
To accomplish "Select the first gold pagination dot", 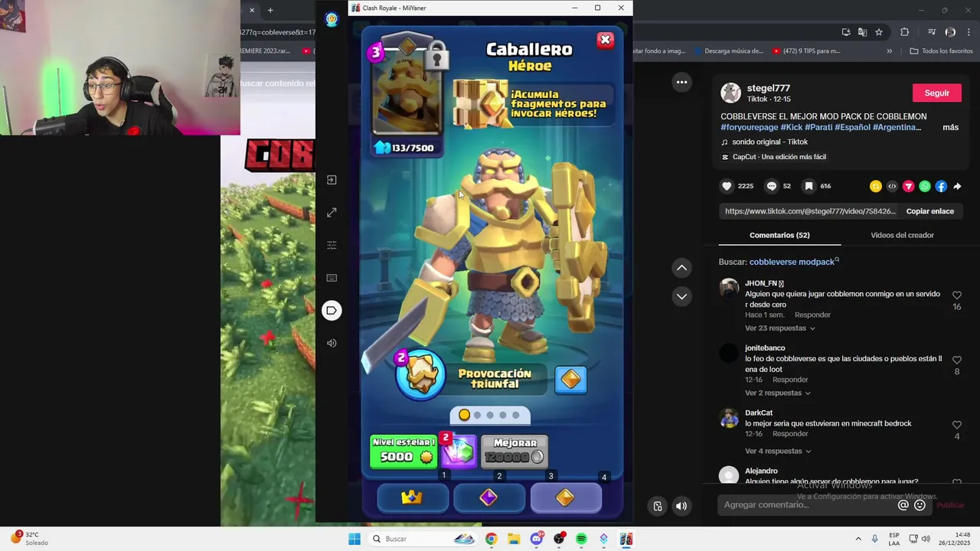I will pos(464,415).
